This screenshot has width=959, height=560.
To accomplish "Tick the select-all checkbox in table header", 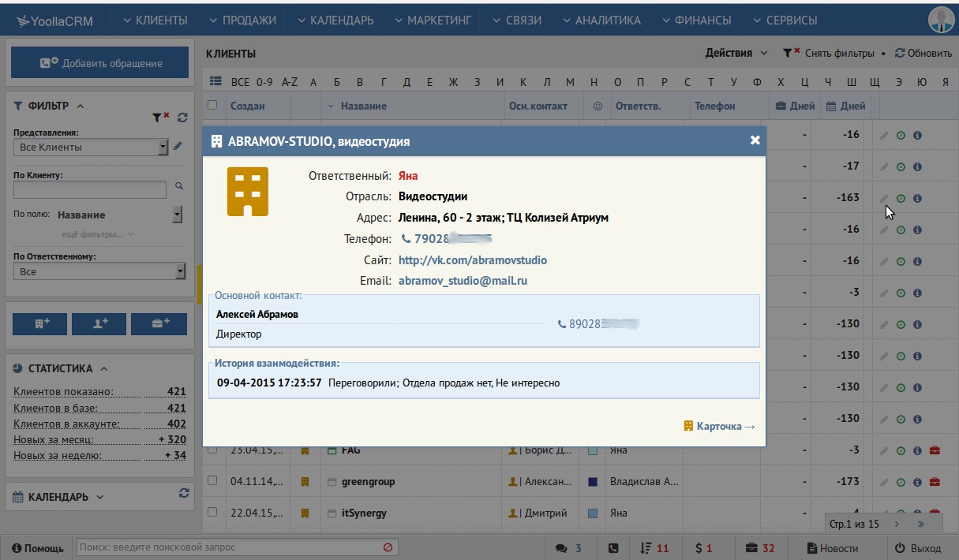I will click(212, 105).
